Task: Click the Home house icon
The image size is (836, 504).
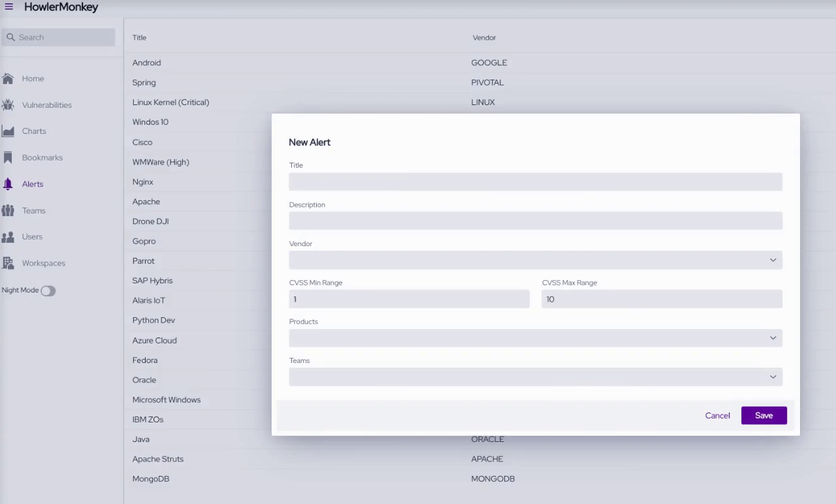Action: point(8,78)
